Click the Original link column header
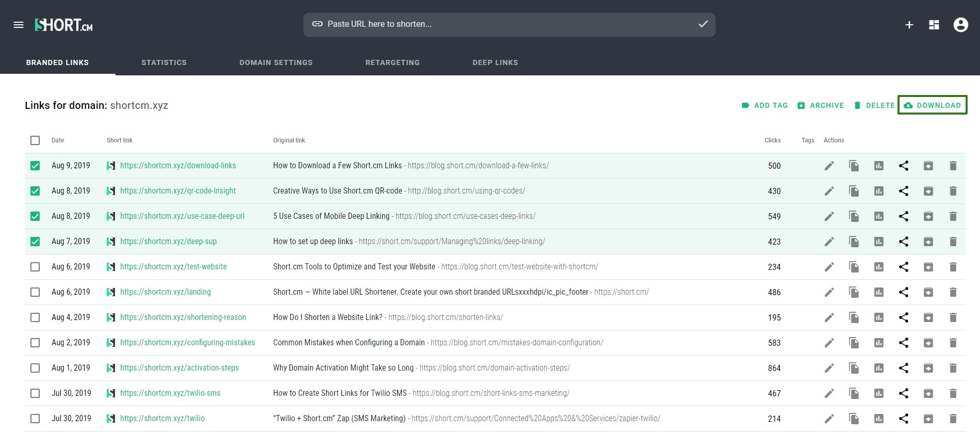The image size is (980, 432). 289,140
